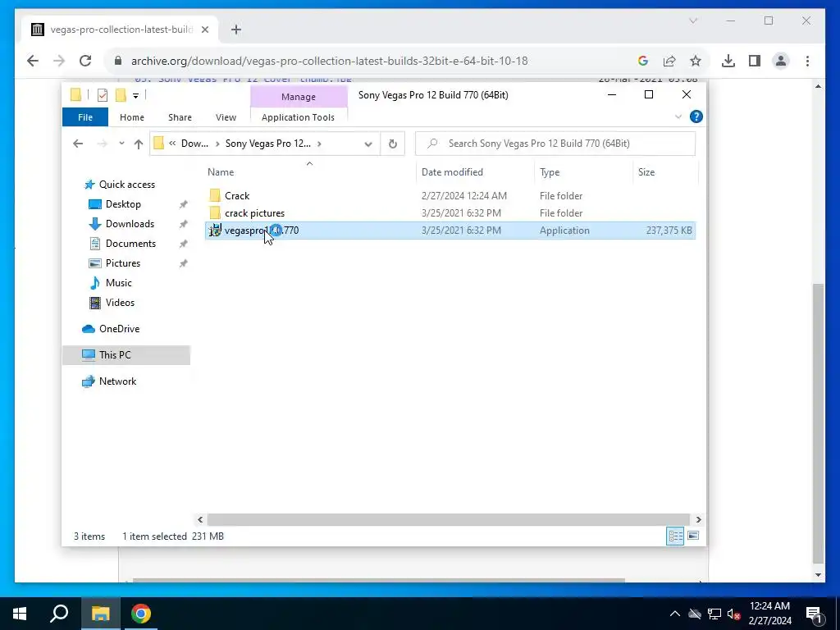Viewport: 840px width, 630px height.
Task: Open Windows taskbar search
Action: pos(59,614)
